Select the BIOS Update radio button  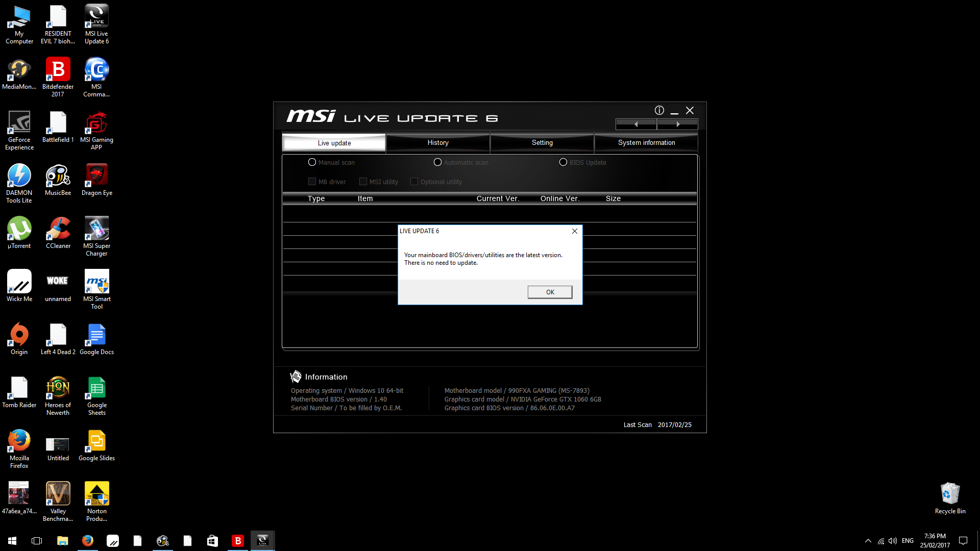point(563,162)
